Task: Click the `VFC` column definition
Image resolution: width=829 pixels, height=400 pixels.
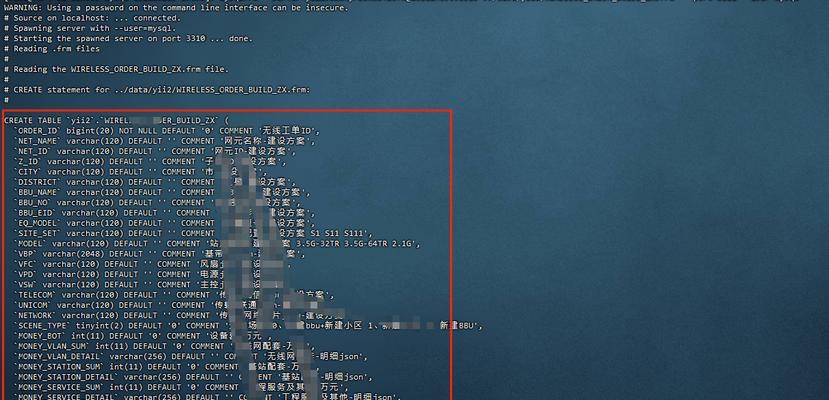Action: (152, 264)
